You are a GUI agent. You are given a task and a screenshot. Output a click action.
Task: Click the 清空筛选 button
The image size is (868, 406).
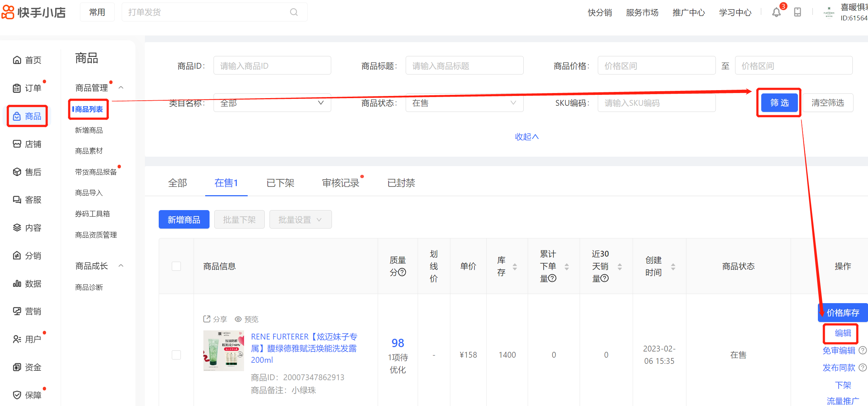point(828,103)
